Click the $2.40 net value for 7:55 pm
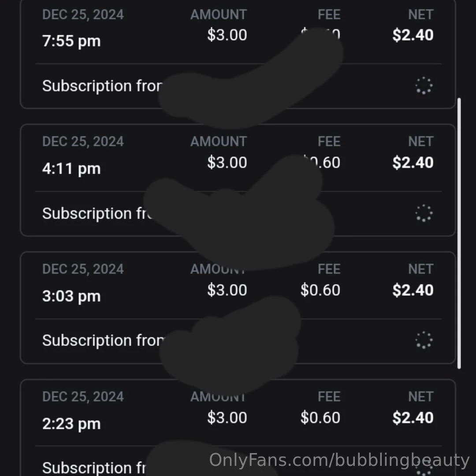The width and height of the screenshot is (476, 476). point(413,35)
